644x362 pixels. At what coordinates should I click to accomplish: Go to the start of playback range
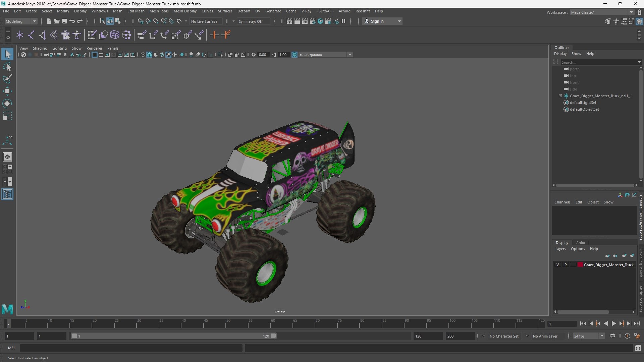click(583, 323)
